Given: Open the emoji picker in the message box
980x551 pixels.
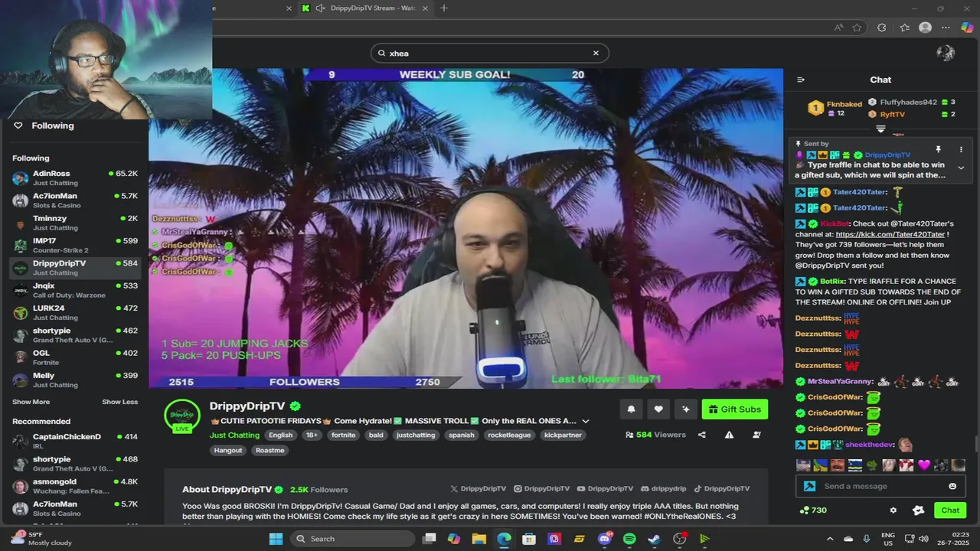Looking at the screenshot, I should (952, 486).
